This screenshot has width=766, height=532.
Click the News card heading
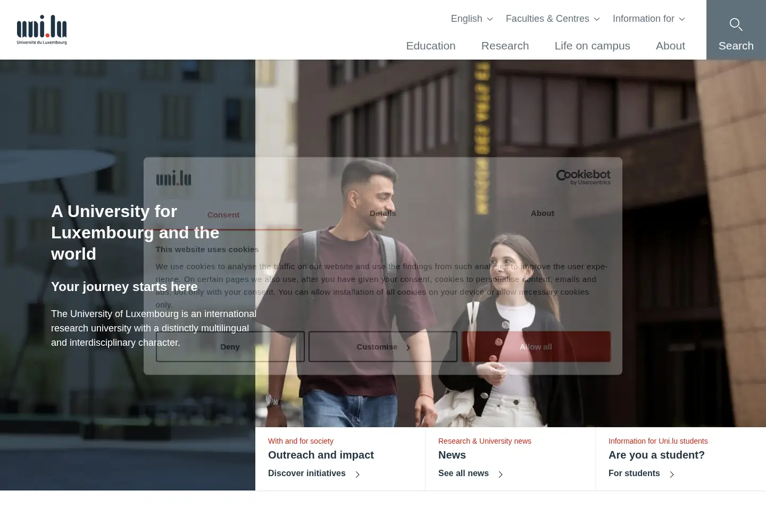coord(452,455)
